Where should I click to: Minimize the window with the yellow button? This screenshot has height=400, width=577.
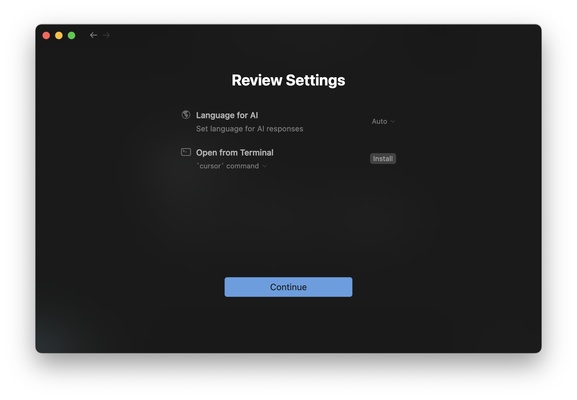(x=59, y=35)
